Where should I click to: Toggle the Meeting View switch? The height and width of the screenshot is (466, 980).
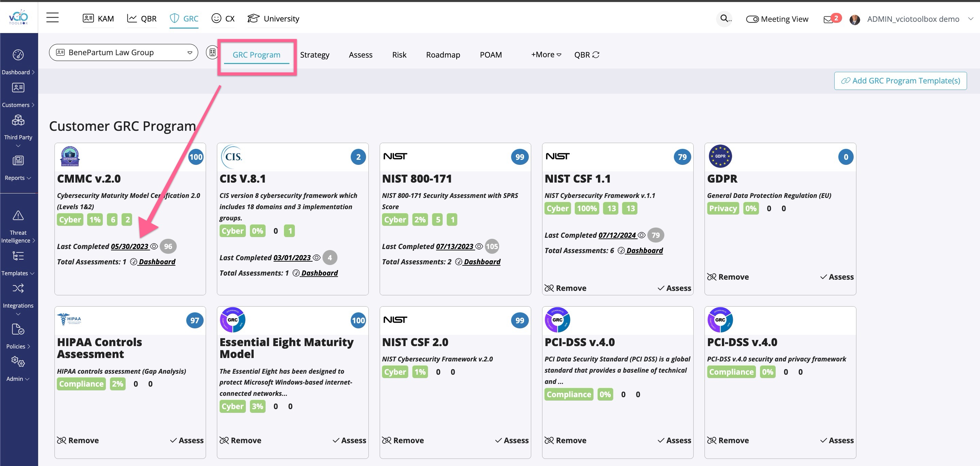752,19
